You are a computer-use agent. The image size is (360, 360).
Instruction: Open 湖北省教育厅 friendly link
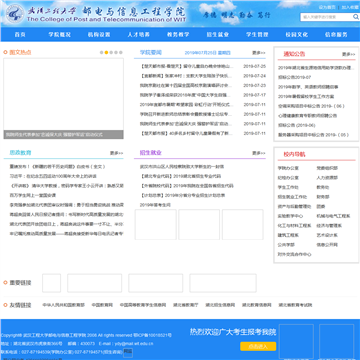pyautogui.click(x=186, y=305)
